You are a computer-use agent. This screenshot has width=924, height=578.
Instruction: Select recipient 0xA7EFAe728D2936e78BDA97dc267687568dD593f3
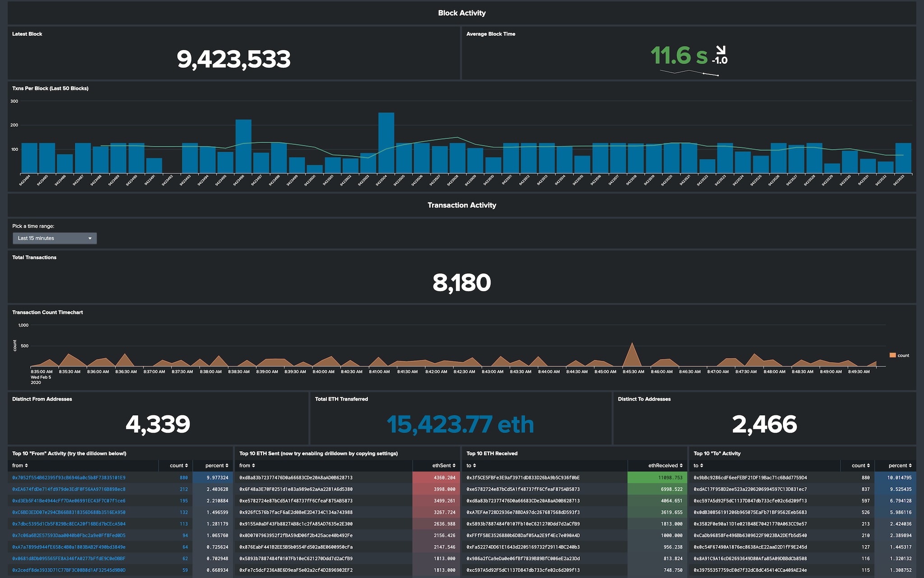tap(523, 513)
